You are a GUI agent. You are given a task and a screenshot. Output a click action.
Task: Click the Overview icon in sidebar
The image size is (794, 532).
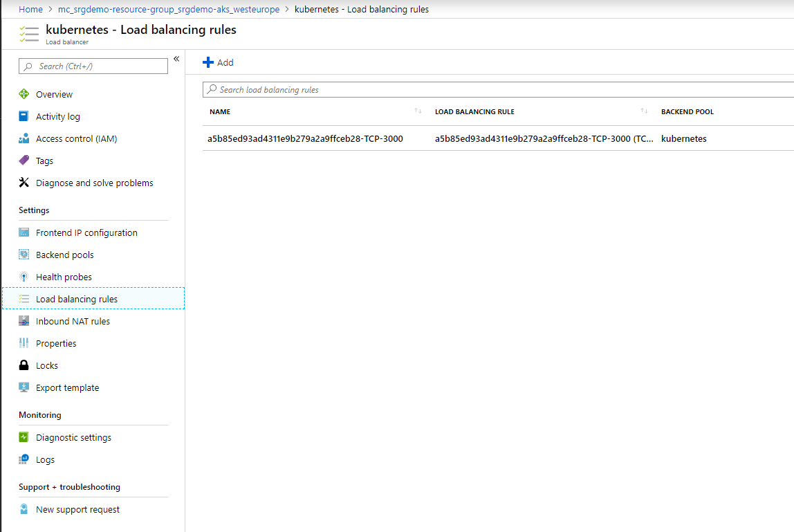24,94
